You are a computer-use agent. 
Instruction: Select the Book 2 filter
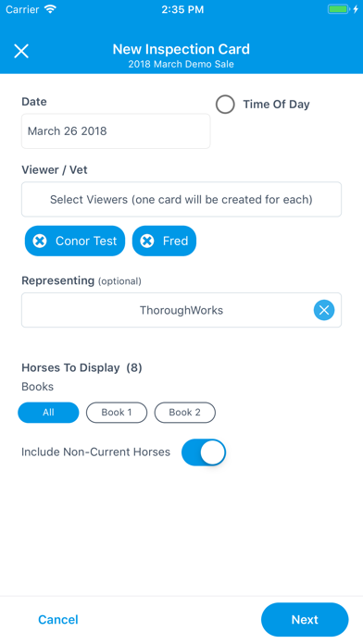tap(185, 413)
